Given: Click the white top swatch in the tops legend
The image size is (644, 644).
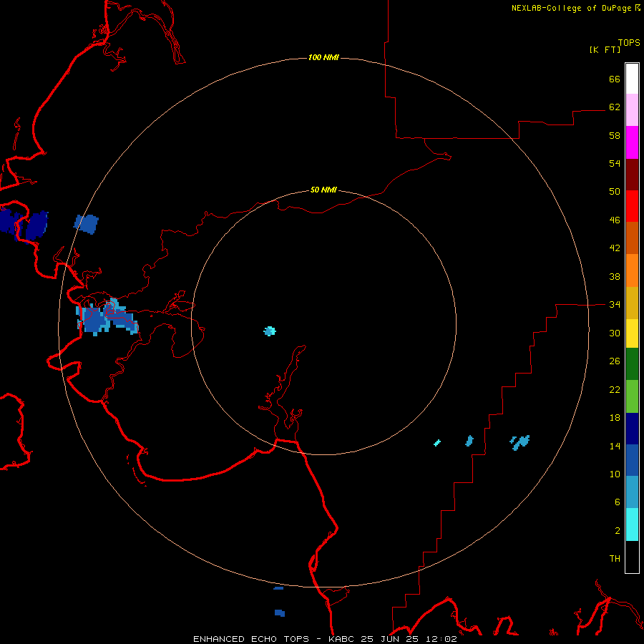Looking at the screenshot, I should point(632,79).
